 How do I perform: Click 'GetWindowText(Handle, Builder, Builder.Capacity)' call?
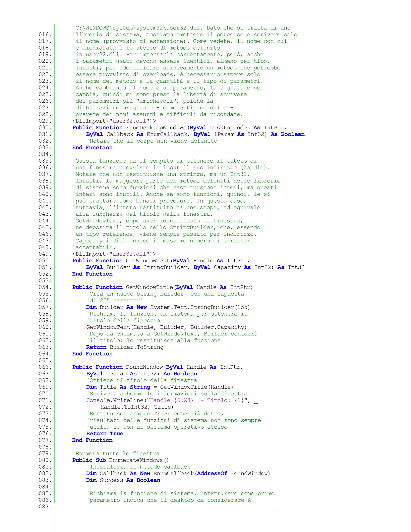(167, 327)
